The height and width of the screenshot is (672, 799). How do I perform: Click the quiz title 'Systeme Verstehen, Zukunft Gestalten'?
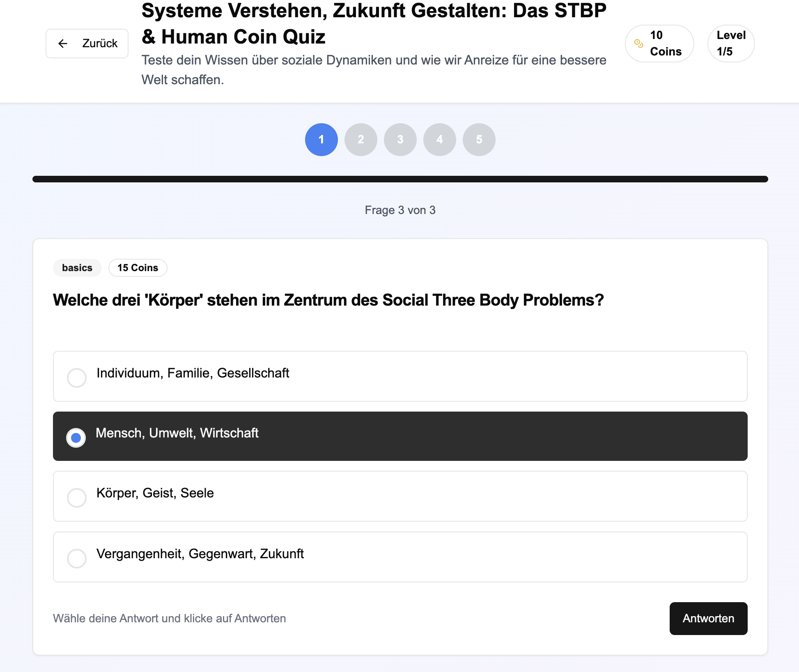374,24
